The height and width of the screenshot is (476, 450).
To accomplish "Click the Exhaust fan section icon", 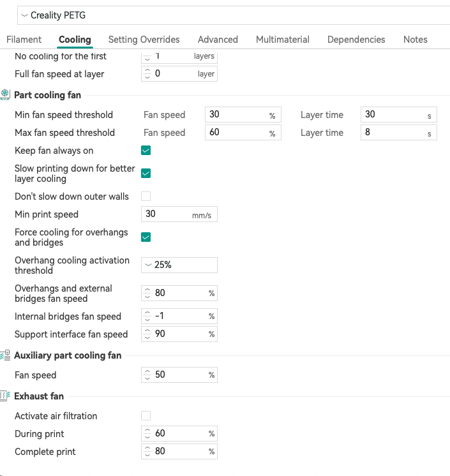I will [x=5, y=396].
